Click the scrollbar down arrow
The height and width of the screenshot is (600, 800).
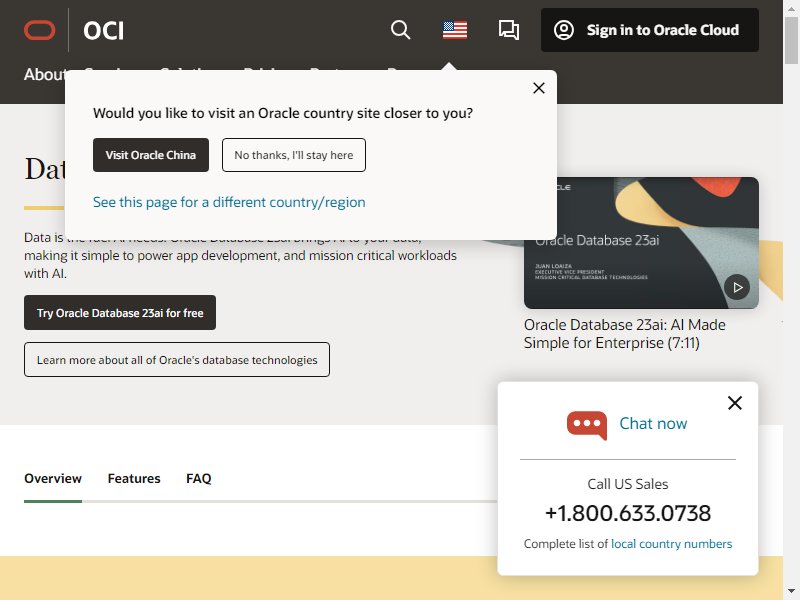(x=791, y=592)
